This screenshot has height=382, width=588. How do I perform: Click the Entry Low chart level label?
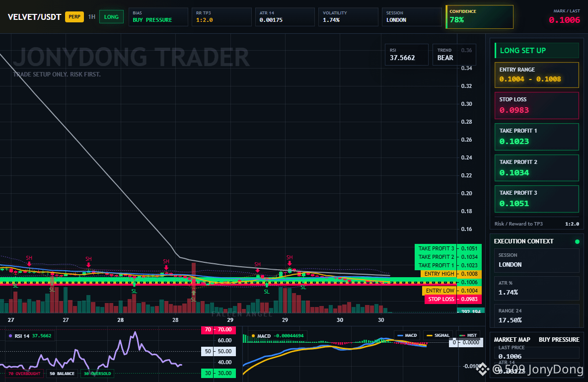click(440, 291)
